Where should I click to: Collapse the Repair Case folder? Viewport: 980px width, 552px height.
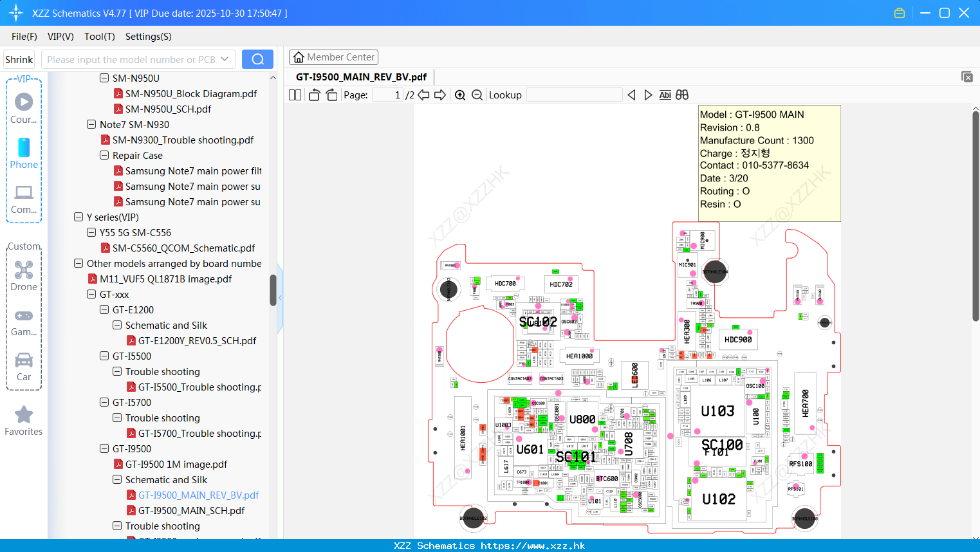click(104, 155)
